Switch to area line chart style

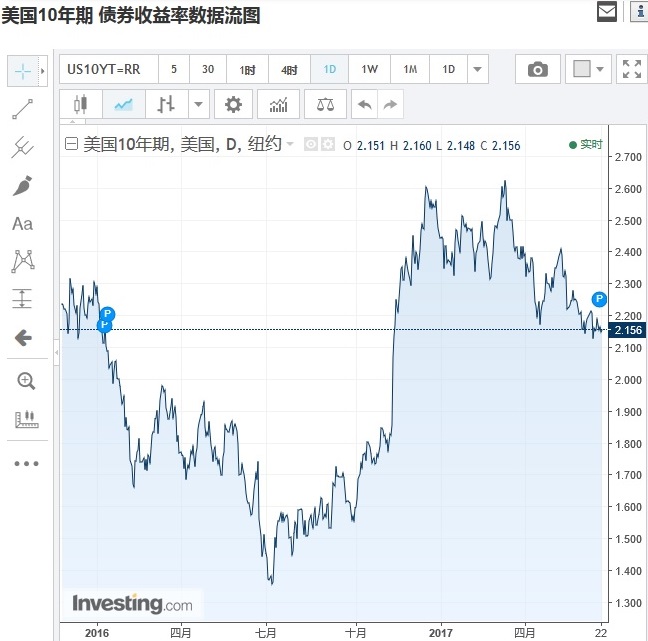coord(124,104)
